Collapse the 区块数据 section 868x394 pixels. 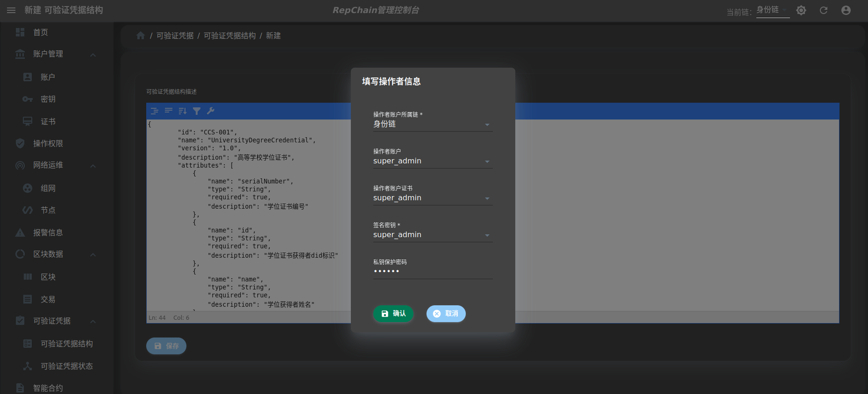[x=93, y=254]
